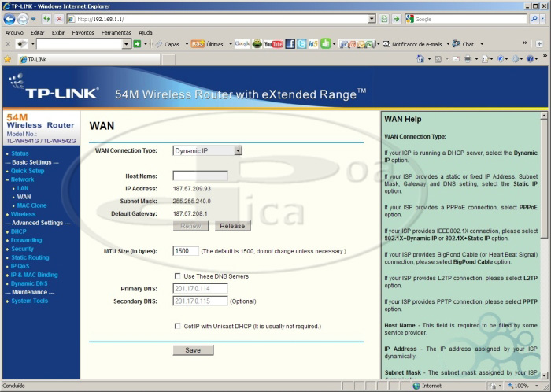
Task: Click the Host Name input field
Action: pyautogui.click(x=200, y=176)
